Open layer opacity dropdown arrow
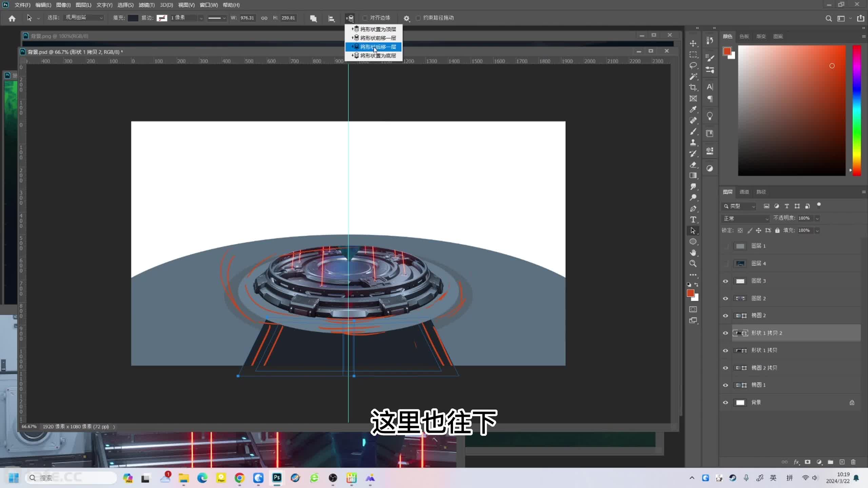 [x=817, y=219]
